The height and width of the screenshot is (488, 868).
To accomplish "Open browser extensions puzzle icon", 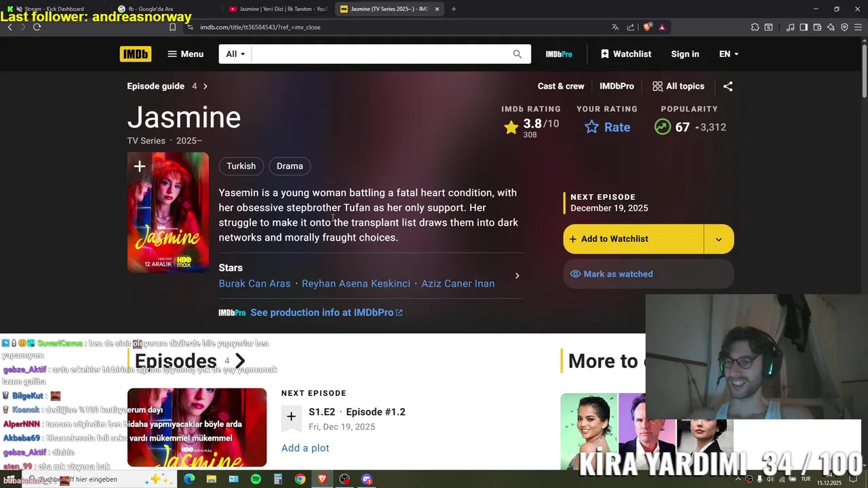I will tap(755, 27).
